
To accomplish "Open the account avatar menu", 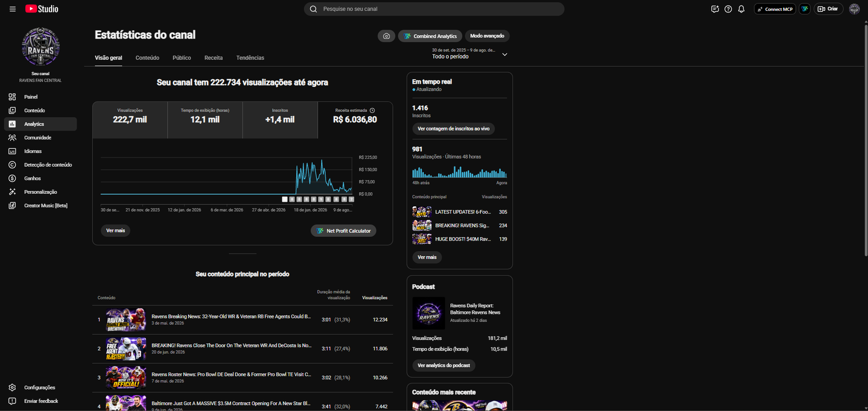I will [854, 9].
